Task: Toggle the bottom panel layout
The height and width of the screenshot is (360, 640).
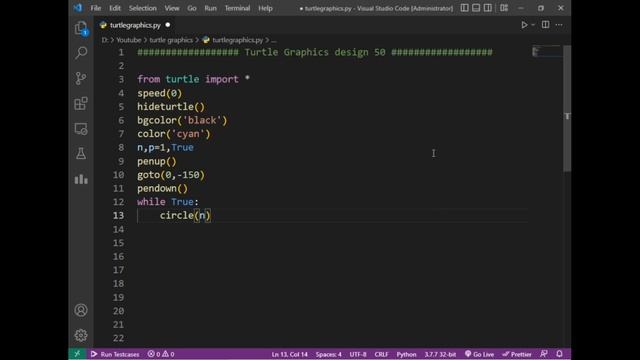Action: tap(476, 8)
